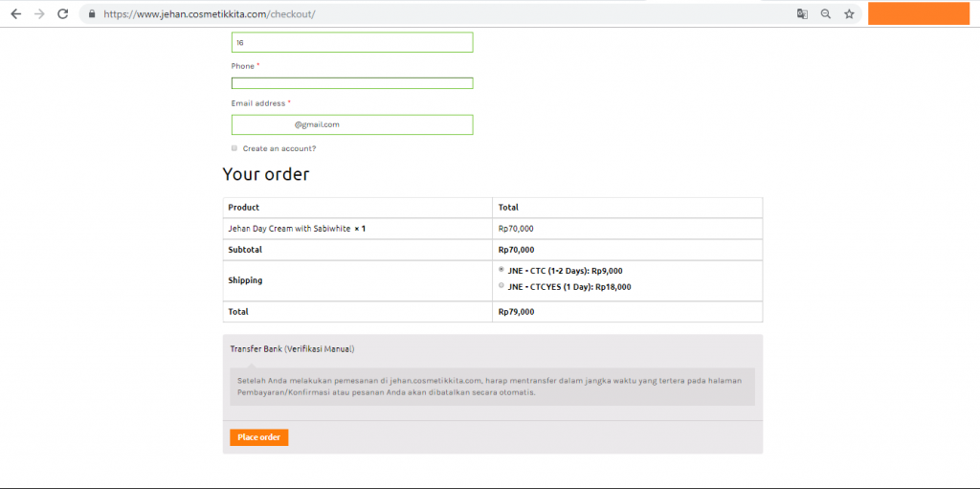Select JNE - CTCYES (1 Day) shipping

coord(501,285)
